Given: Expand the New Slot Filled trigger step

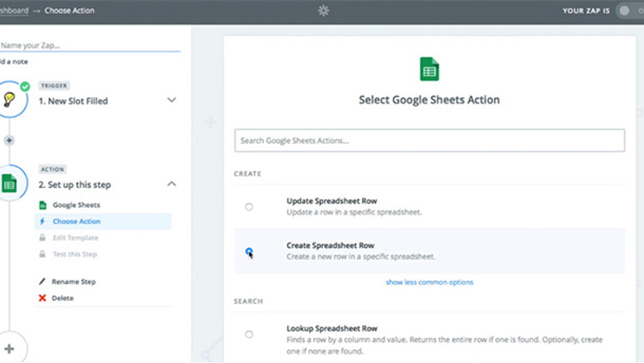Looking at the screenshot, I should pos(171,100).
